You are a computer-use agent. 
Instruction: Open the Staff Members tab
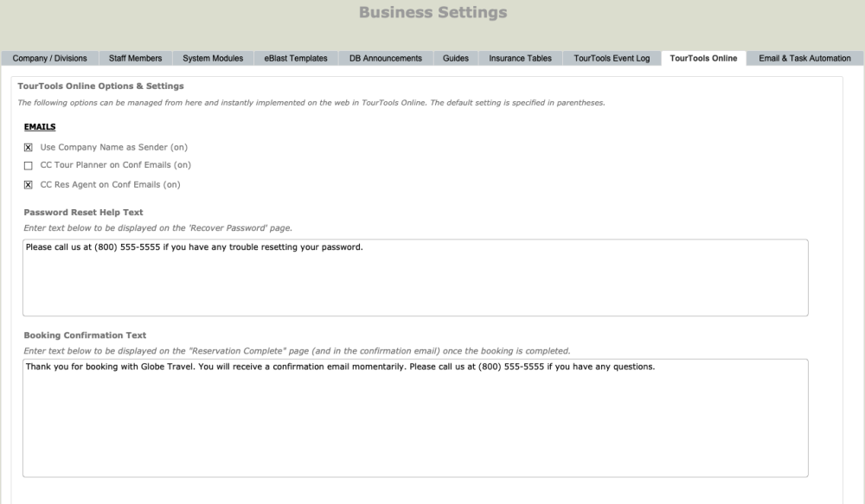[137, 58]
